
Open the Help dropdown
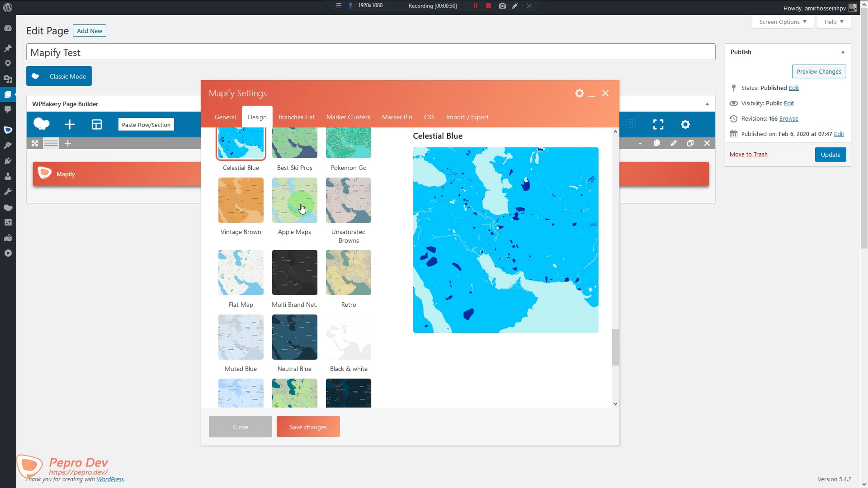coord(834,22)
